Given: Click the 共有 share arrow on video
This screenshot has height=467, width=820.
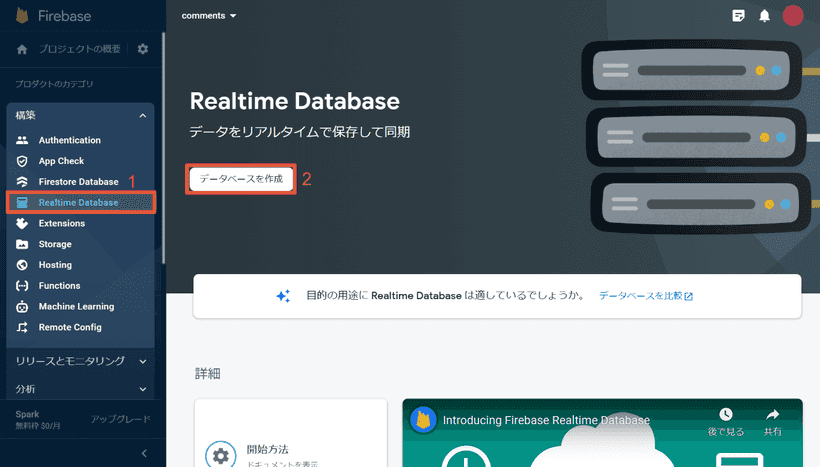Looking at the screenshot, I should 772,415.
